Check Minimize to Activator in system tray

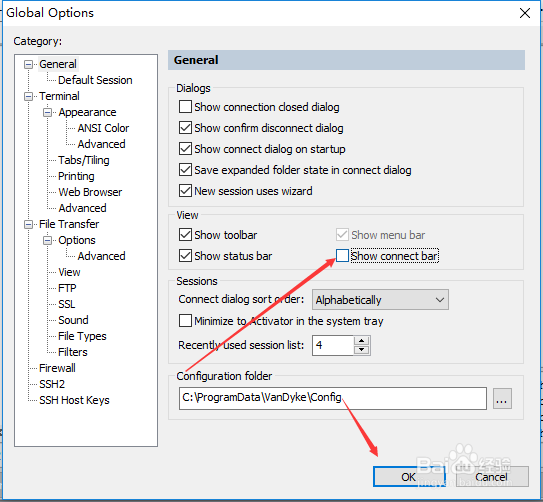pos(185,321)
